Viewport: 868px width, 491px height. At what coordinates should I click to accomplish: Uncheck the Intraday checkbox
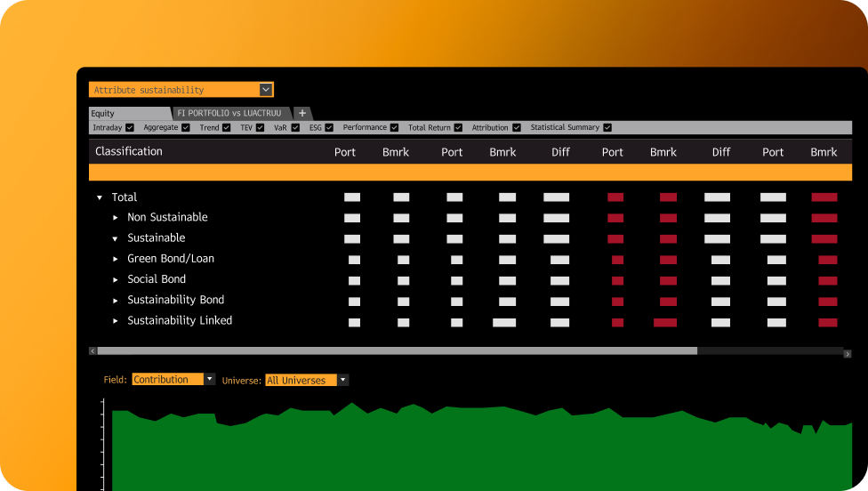pyautogui.click(x=130, y=128)
